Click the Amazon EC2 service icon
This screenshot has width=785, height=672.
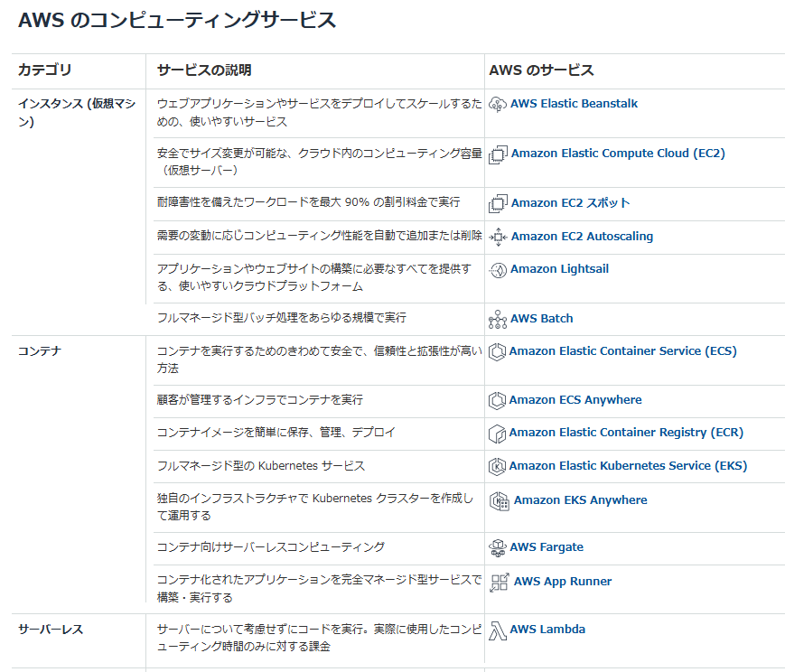tap(498, 154)
